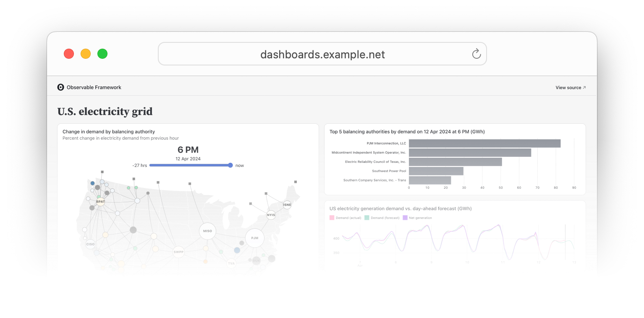The height and width of the screenshot is (318, 644).
Task: Click the MISO balancing authority node
Action: coord(207,231)
